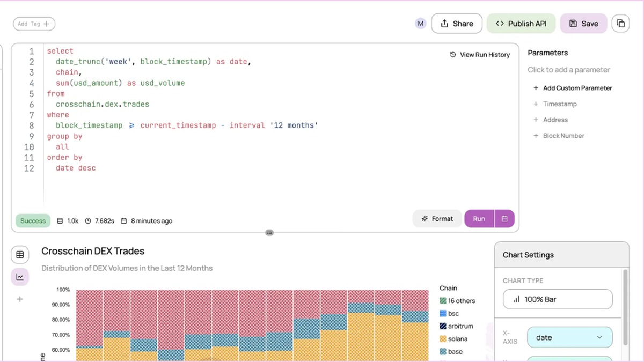Image resolution: width=644 pixels, height=362 pixels.
Task: Click the Chart Settings panel scrollbar
Action: (x=625, y=307)
